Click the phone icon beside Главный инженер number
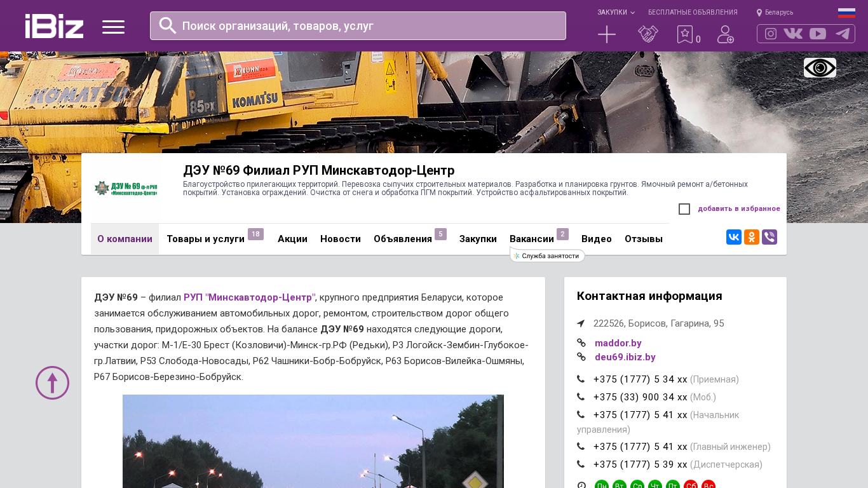The image size is (868, 488). (581, 447)
